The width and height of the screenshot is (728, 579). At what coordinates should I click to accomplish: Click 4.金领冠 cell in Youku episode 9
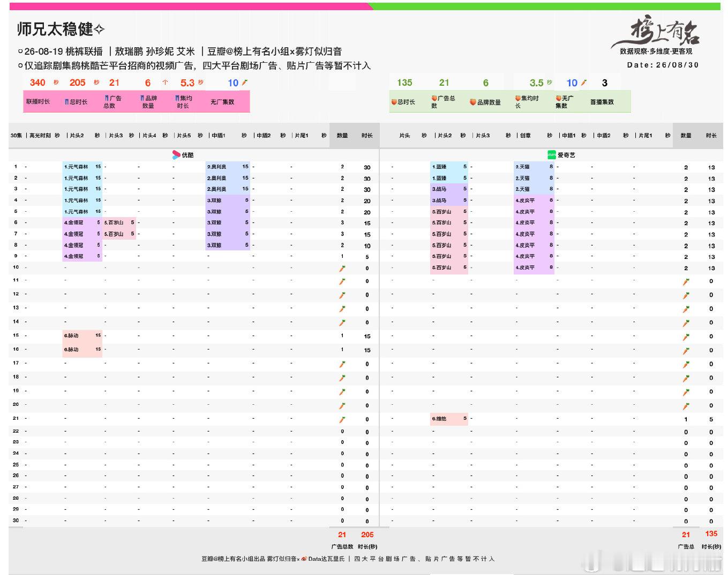(82, 256)
